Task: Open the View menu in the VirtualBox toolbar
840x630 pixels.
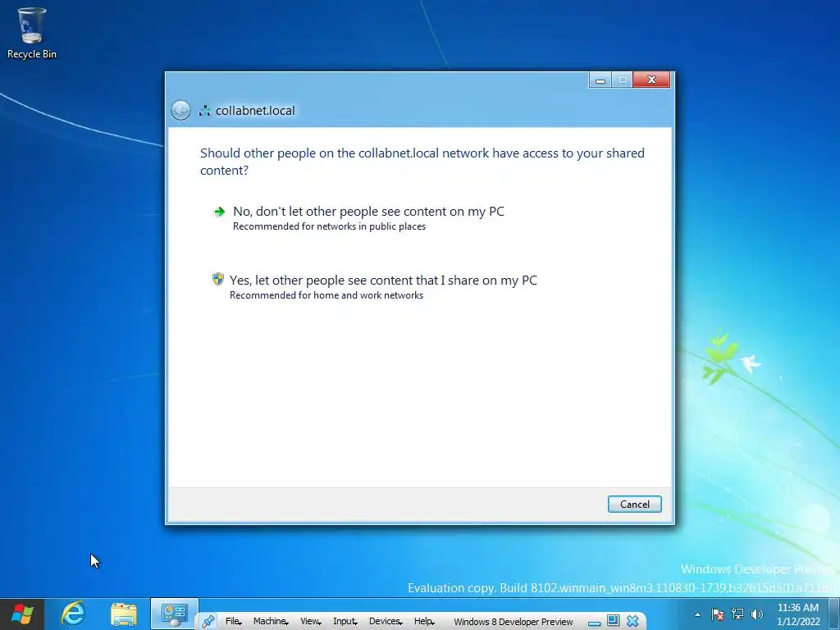Action: tap(311, 622)
